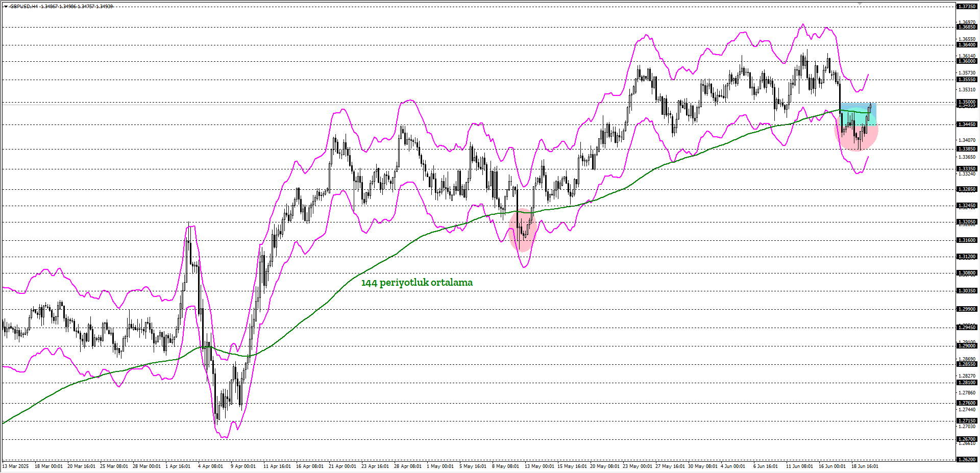Screen dimensions: 980x473
Task: Click the 1.33350 price level label
Action: (967, 169)
